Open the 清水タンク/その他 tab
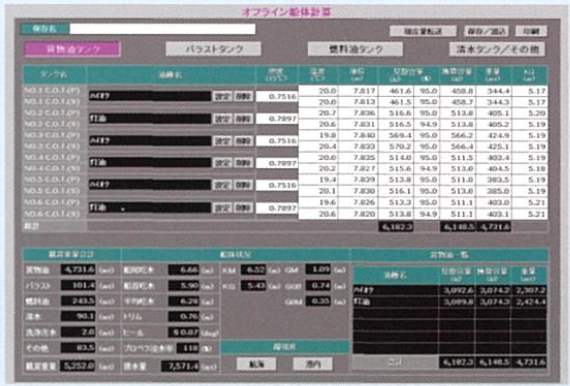 pos(497,49)
